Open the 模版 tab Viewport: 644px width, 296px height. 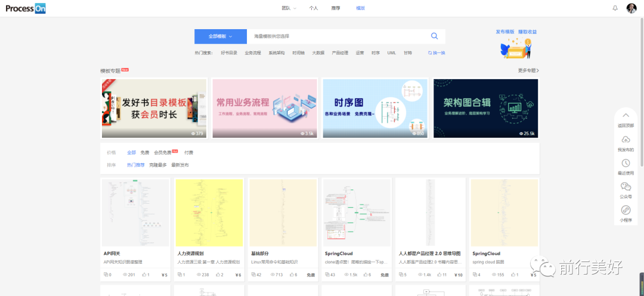tap(361, 8)
